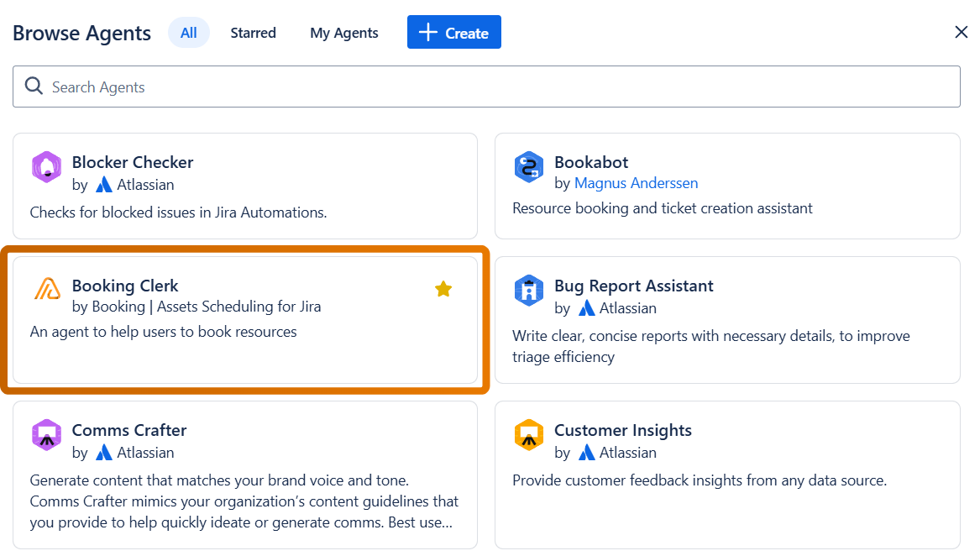This screenshot has height=556, width=980.
Task: Click the magnifying glass search icon
Action: (x=34, y=87)
